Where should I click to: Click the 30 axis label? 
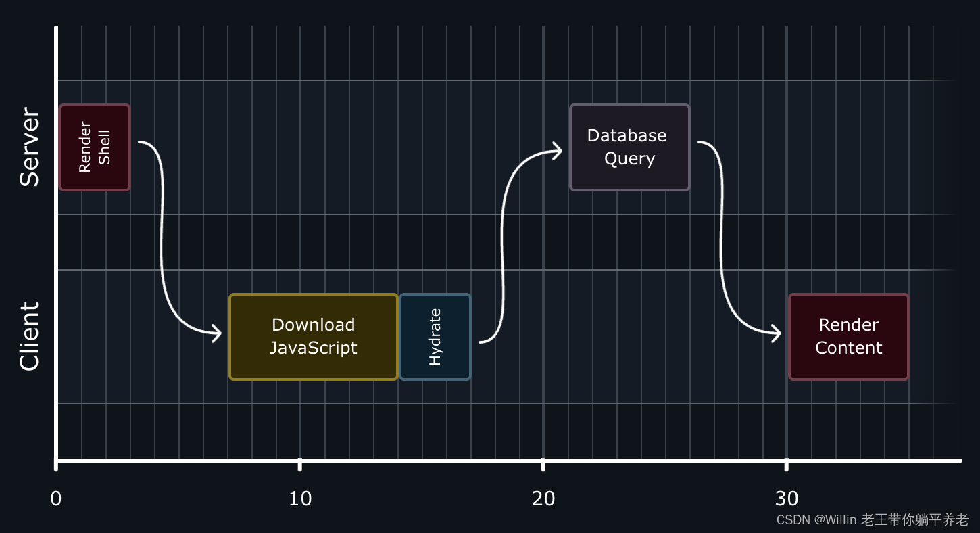[x=787, y=499]
